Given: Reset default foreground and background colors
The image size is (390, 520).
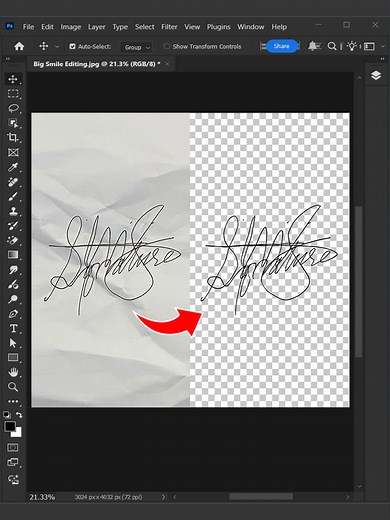Looking at the screenshot, I should point(7,415).
